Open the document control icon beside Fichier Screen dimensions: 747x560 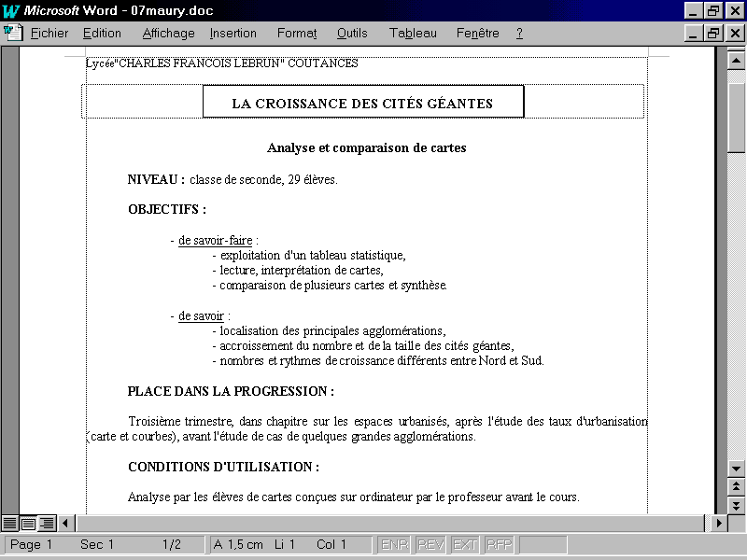13,33
